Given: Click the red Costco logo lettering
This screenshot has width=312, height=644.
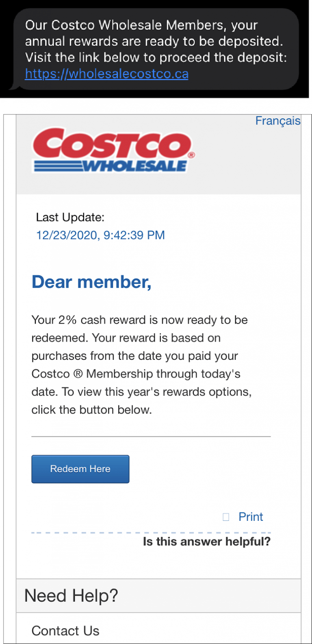Looking at the screenshot, I should coord(111,144).
